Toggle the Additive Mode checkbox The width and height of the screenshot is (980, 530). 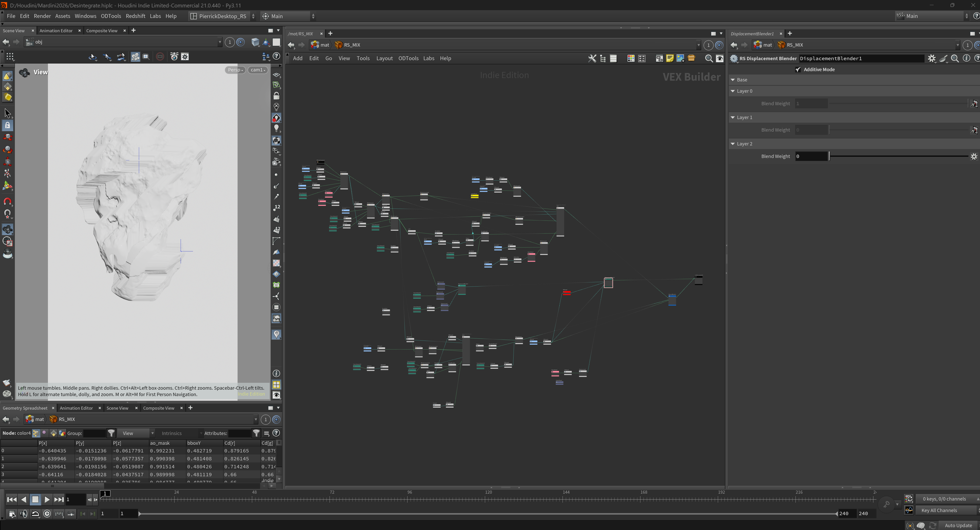click(x=798, y=70)
